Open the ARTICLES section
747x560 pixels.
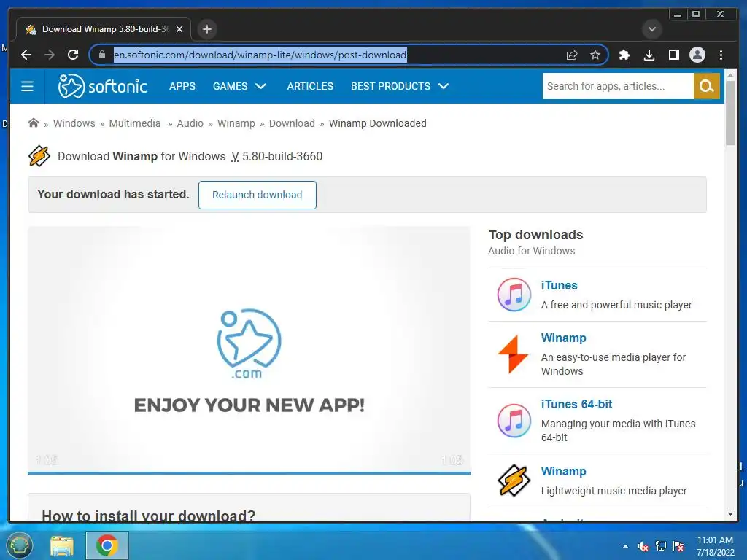309,86
